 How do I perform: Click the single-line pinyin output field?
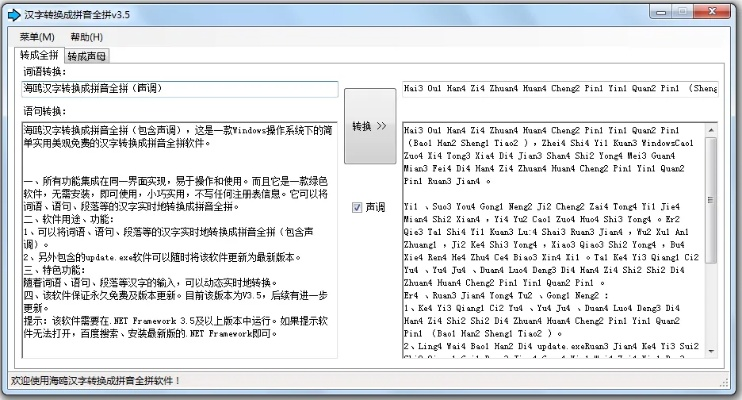tap(560, 89)
